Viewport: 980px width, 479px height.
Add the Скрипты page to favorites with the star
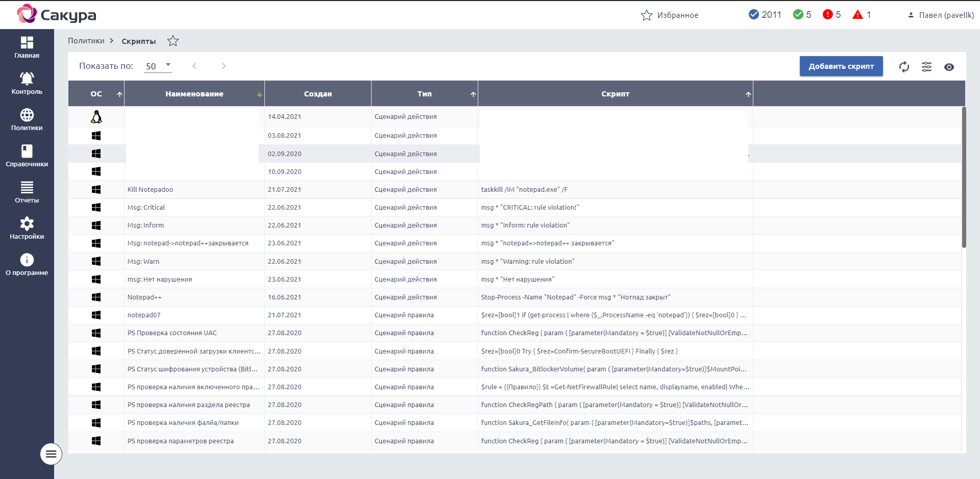click(173, 41)
